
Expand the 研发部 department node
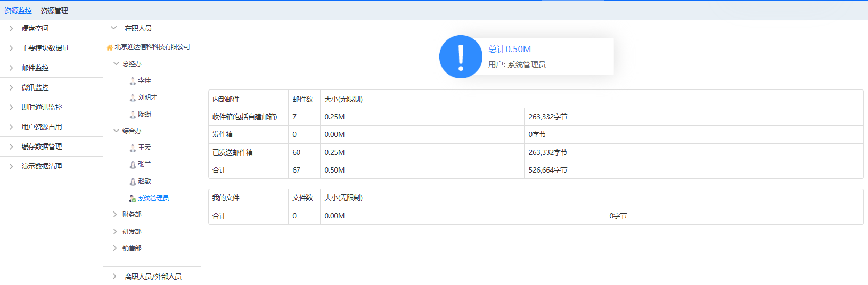tap(115, 232)
